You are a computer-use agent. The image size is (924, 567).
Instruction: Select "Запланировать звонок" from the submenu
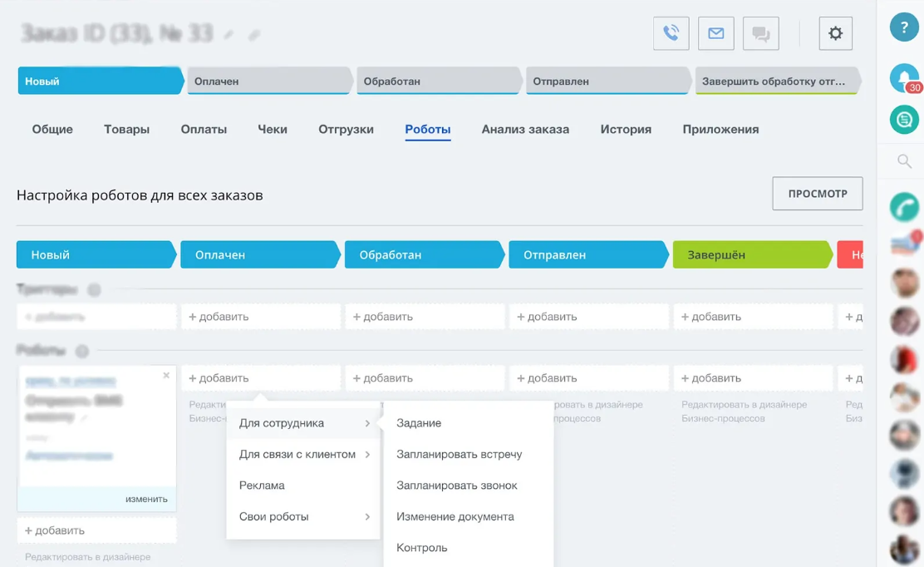(456, 486)
